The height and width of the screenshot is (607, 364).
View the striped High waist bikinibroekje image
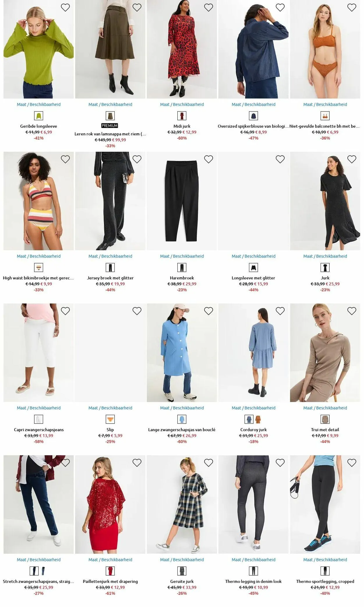coord(39,201)
